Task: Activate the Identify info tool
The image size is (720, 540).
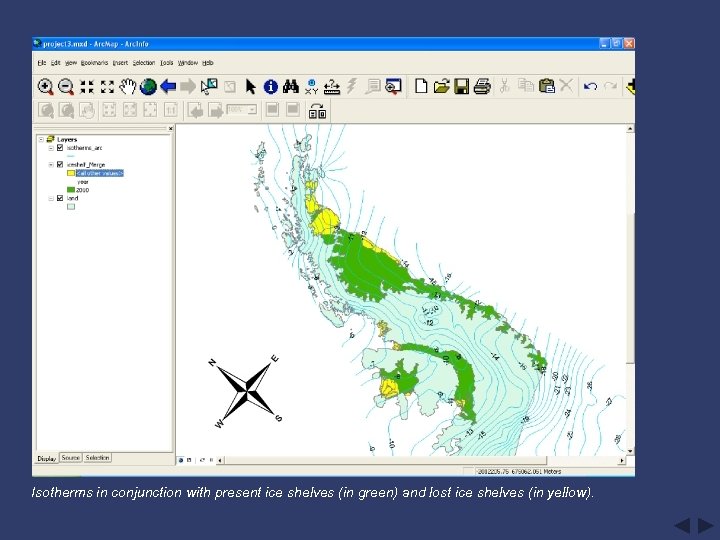Action: (x=270, y=86)
